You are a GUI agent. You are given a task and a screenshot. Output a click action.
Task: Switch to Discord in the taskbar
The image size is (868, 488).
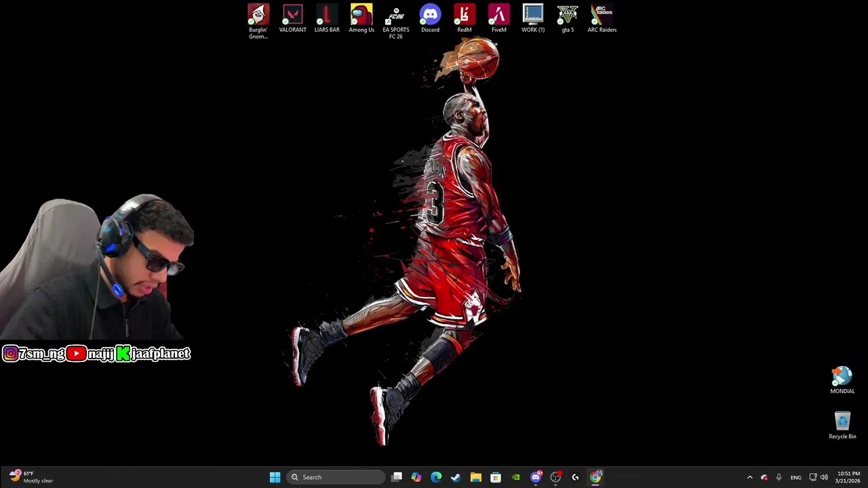pyautogui.click(x=536, y=477)
